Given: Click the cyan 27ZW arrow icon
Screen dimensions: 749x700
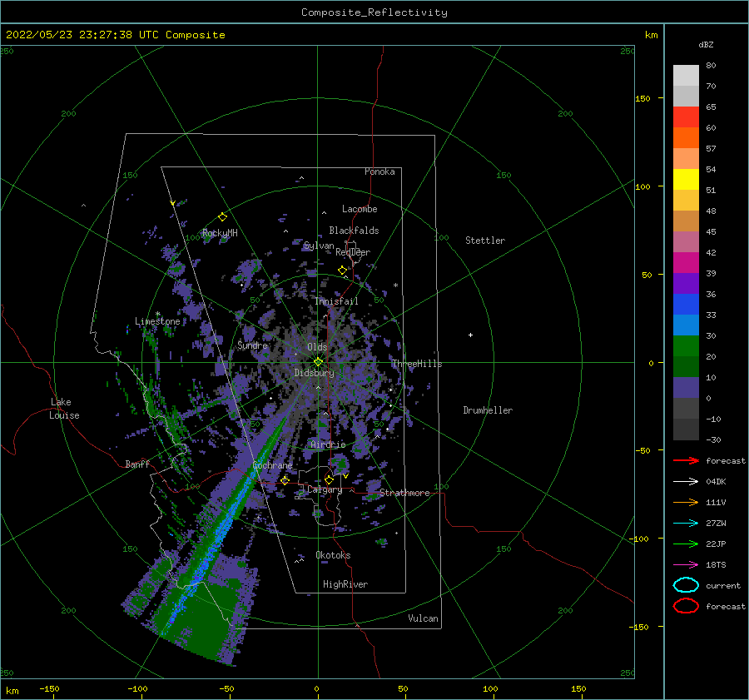Looking at the screenshot, I should 686,524.
